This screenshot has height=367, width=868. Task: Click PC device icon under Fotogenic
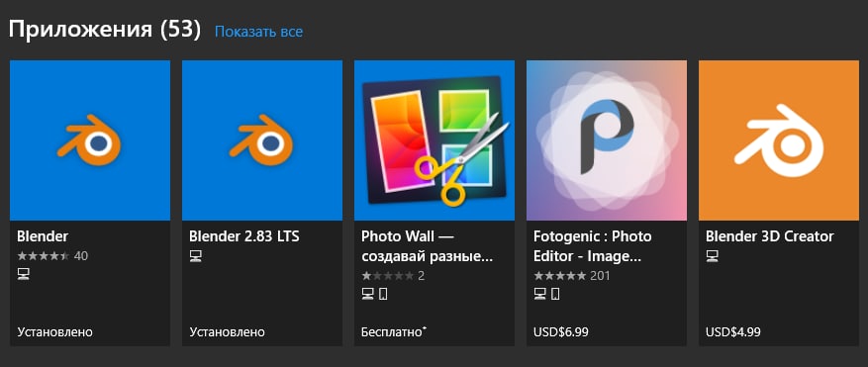click(539, 294)
